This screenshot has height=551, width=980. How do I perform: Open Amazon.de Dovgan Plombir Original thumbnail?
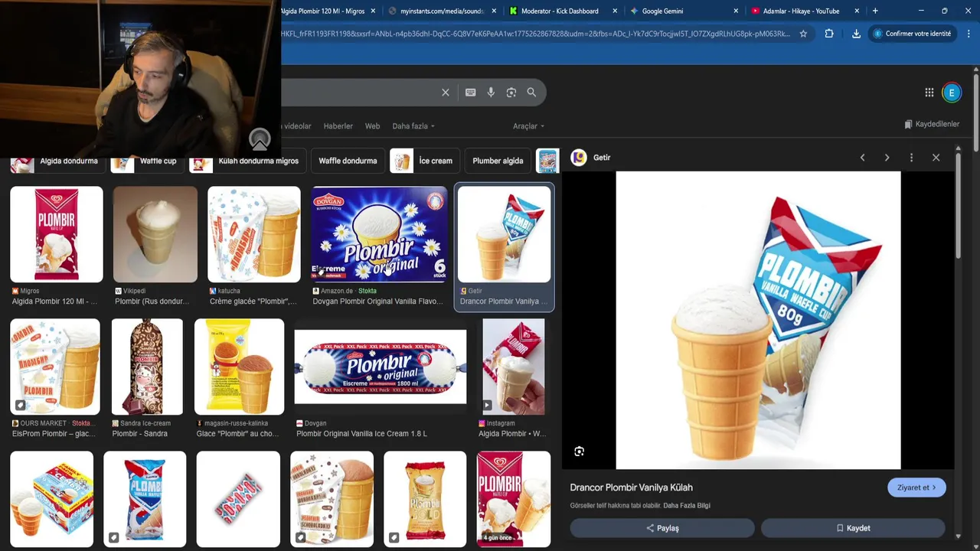380,234
